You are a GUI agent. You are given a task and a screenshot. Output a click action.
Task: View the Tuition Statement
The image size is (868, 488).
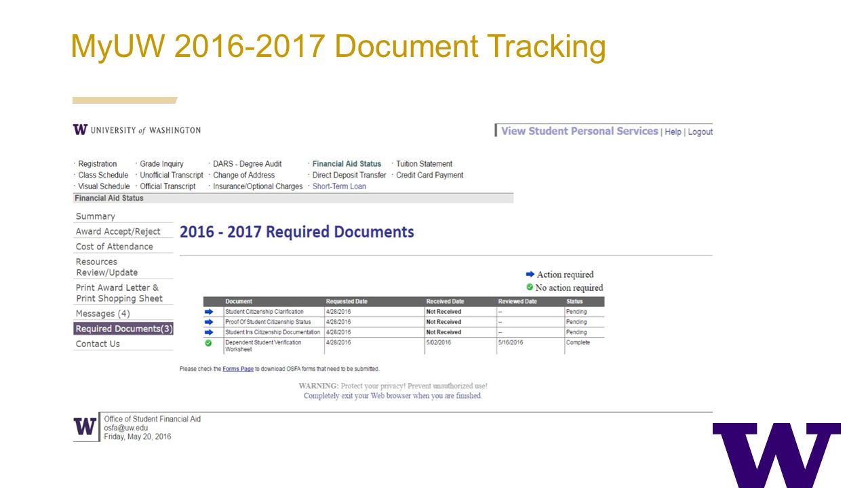point(424,164)
